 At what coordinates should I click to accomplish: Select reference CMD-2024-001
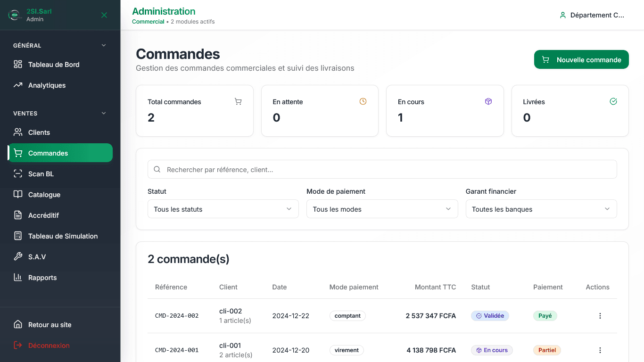[177, 350]
